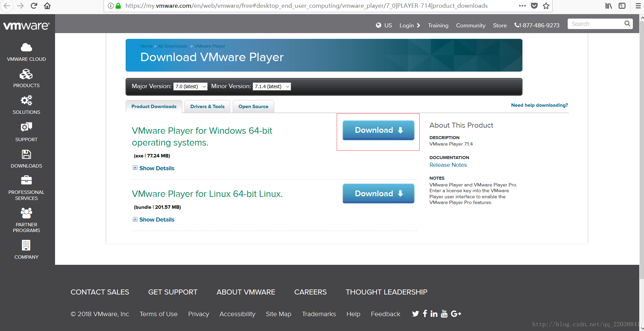Open VMware's Facebook page icon
644x331 pixels.
[x=425, y=314]
